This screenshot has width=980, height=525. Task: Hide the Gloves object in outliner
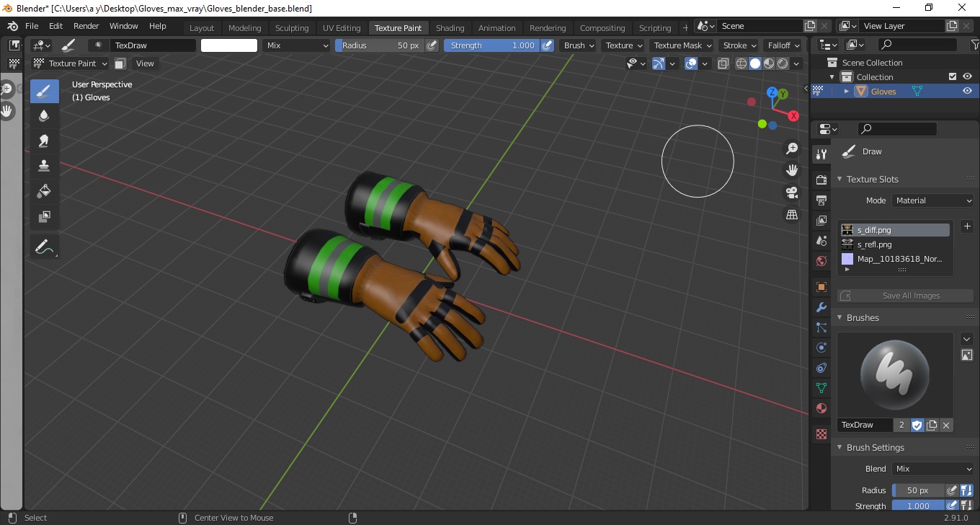(967, 91)
